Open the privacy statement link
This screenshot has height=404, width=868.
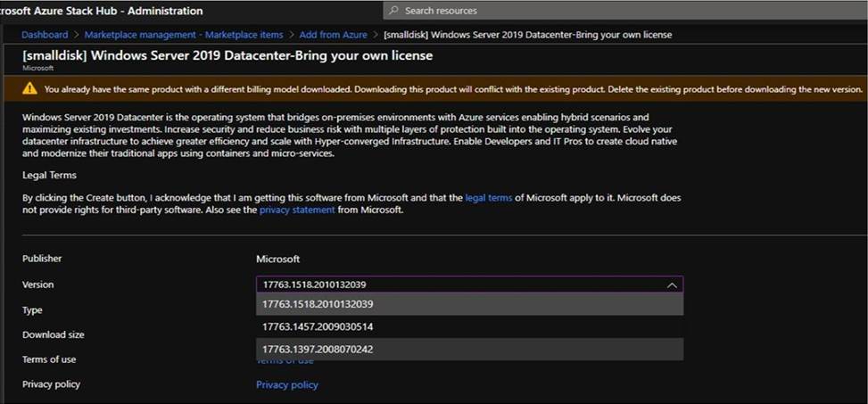[297, 210]
